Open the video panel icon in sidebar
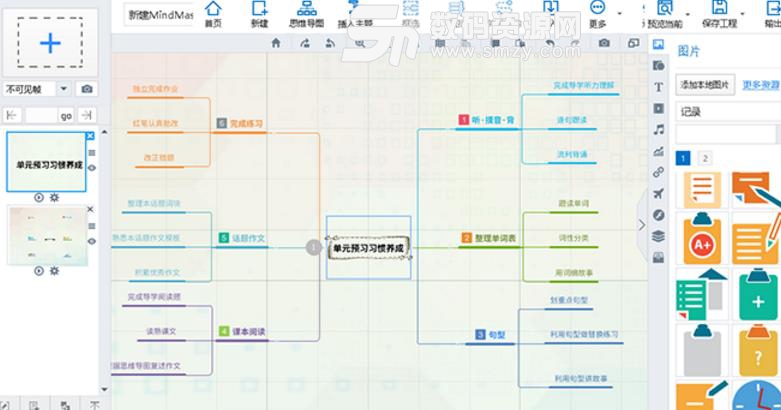The height and width of the screenshot is (410, 781). pyautogui.click(x=658, y=108)
